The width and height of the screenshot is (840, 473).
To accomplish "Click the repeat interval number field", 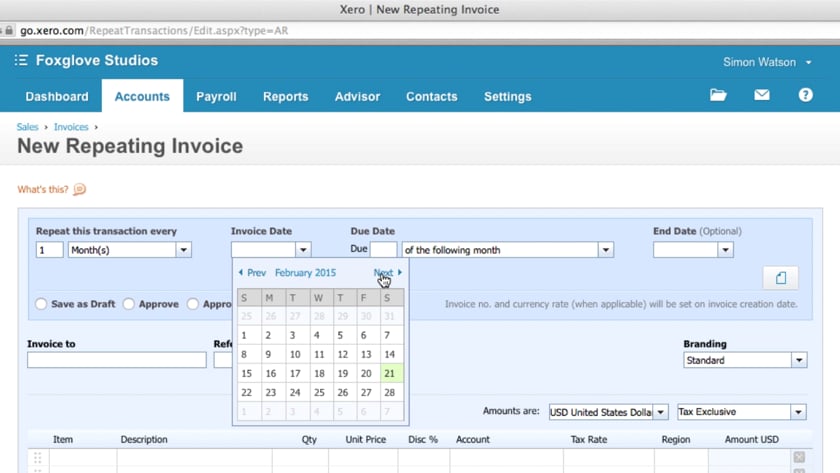I will 49,250.
